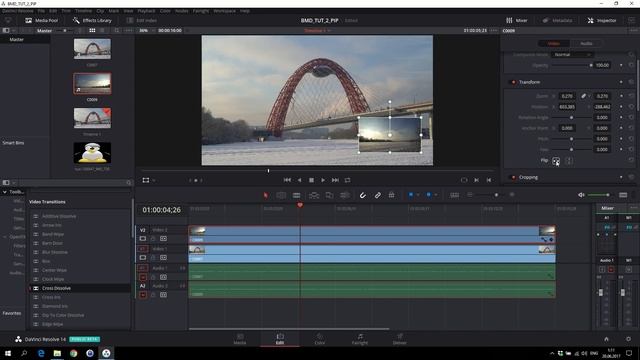This screenshot has height=360, width=640.
Task: Activate the Trim Edit mode tool
Action: [x=281, y=196]
